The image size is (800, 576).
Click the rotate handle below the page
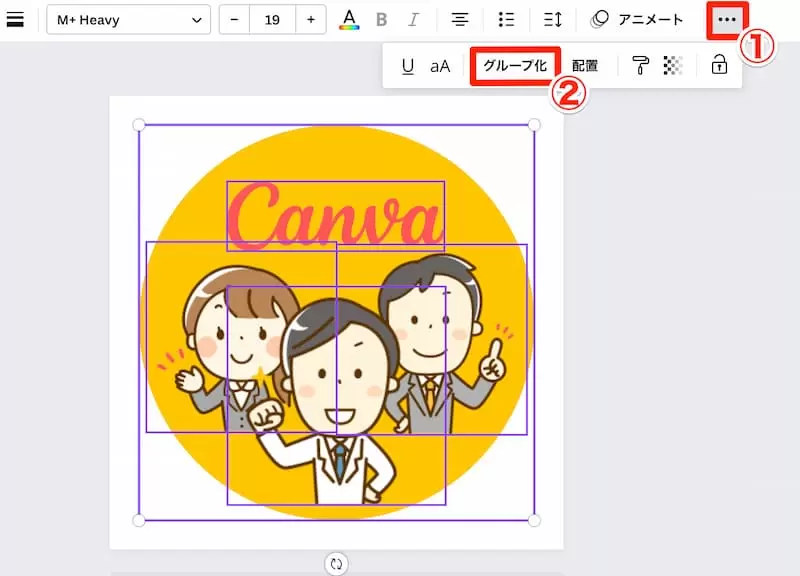336,564
